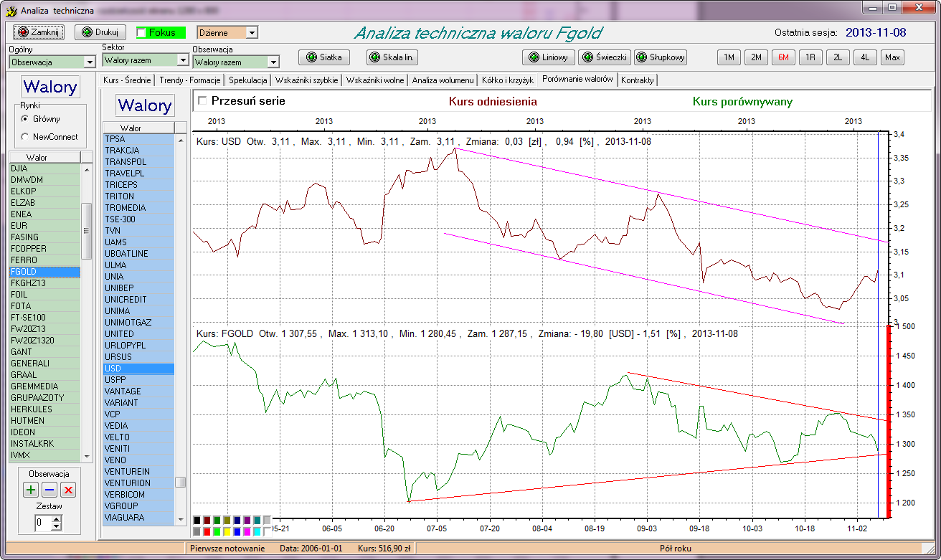This screenshot has height=560, width=941.
Task: Click the scroll down arrow of left Walor list
Action: (x=87, y=456)
